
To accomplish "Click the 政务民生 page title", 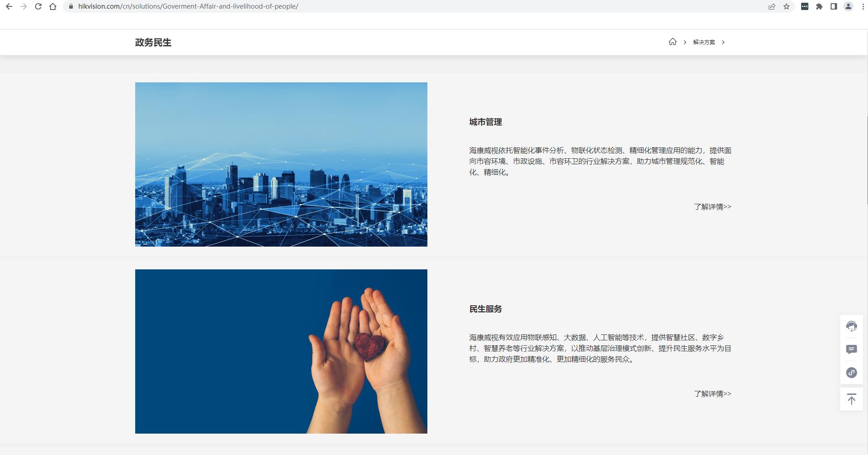I will [x=153, y=42].
